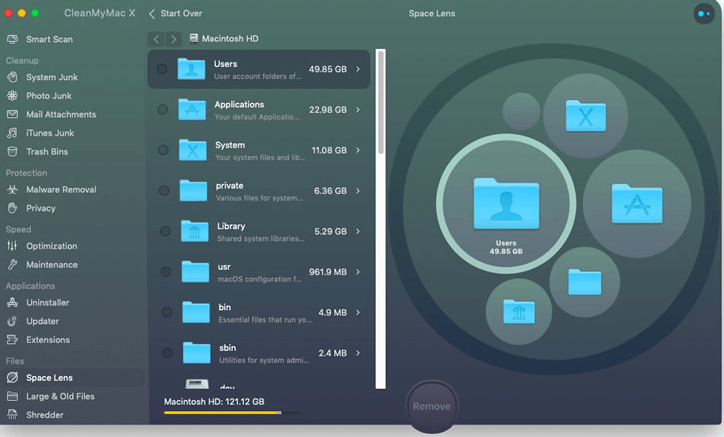724x437 pixels.
Task: Click Start Over at the top
Action: point(175,13)
